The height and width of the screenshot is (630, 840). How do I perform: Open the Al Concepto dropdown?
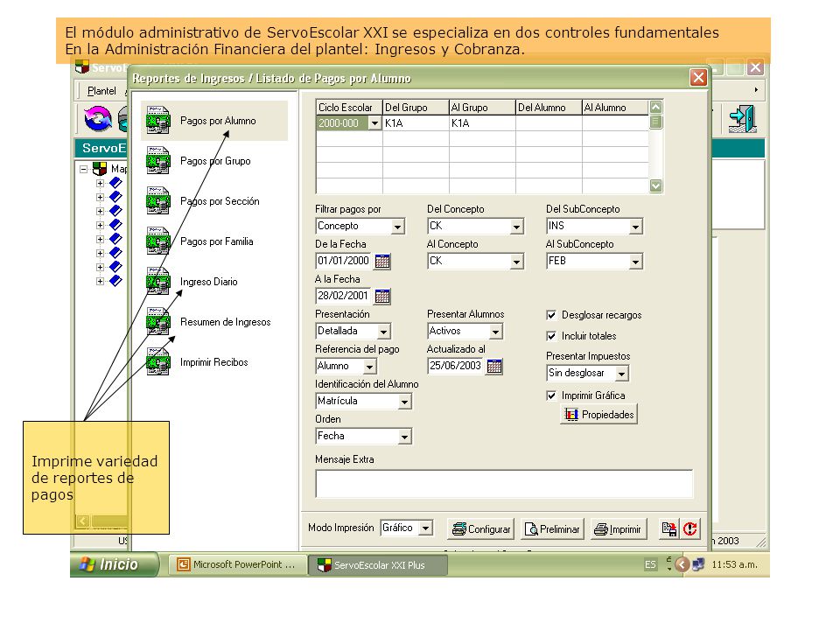[x=516, y=262]
